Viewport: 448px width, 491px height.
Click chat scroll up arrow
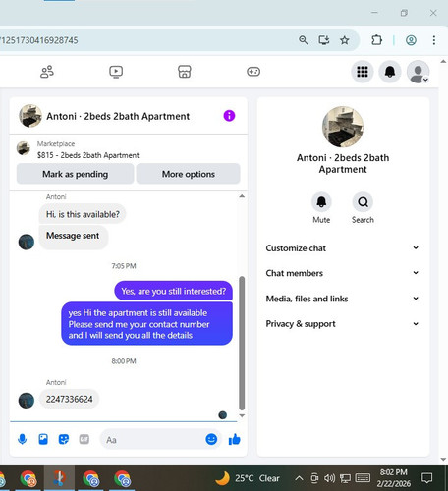click(x=242, y=196)
